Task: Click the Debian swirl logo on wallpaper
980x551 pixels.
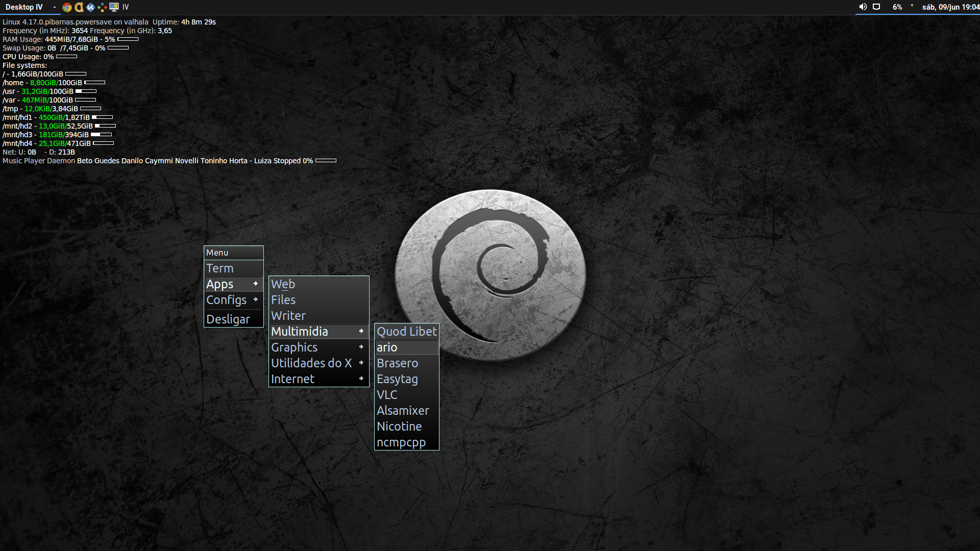Action: coord(490,275)
